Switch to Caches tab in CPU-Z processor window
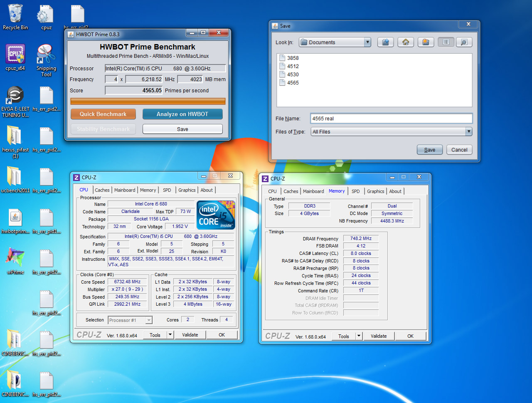 click(102, 190)
